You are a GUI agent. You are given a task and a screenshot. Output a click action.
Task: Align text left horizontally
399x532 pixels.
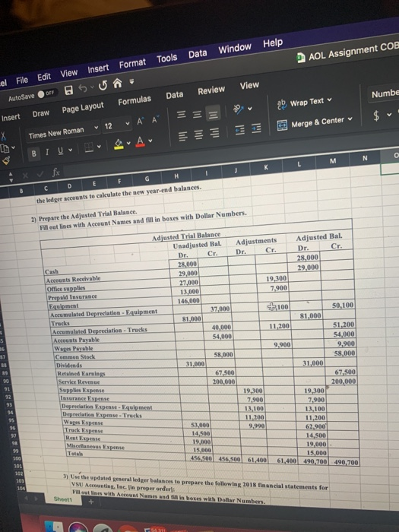[x=182, y=136]
